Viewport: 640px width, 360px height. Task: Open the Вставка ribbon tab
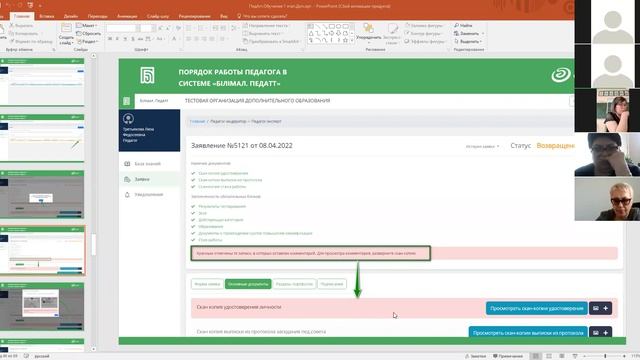point(47,16)
